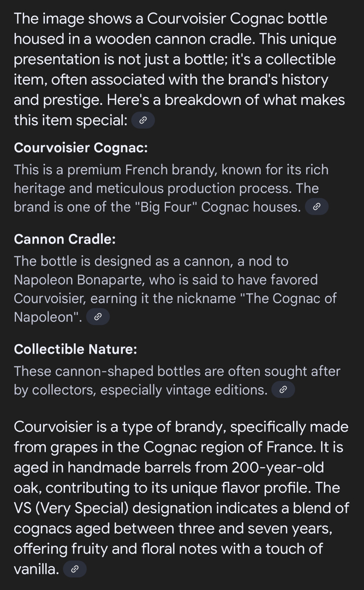
Task: Click the "Courvoisier Cognac:" bold heading
Action: tap(81, 148)
